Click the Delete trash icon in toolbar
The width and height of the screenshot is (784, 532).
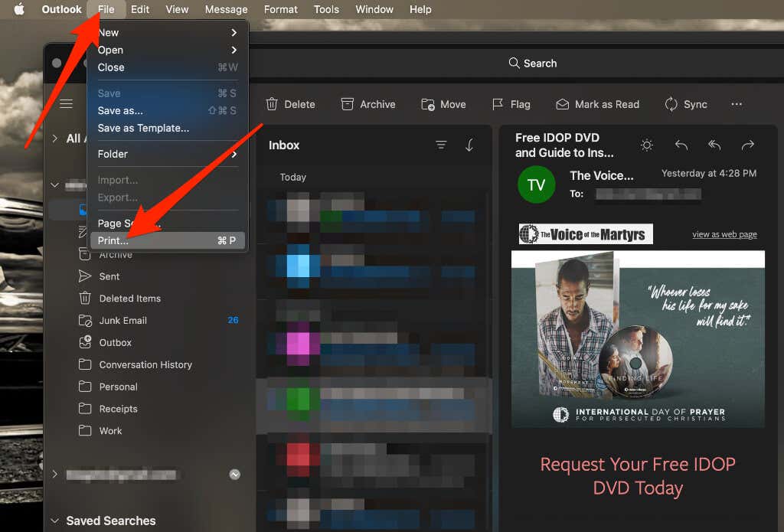tap(272, 104)
